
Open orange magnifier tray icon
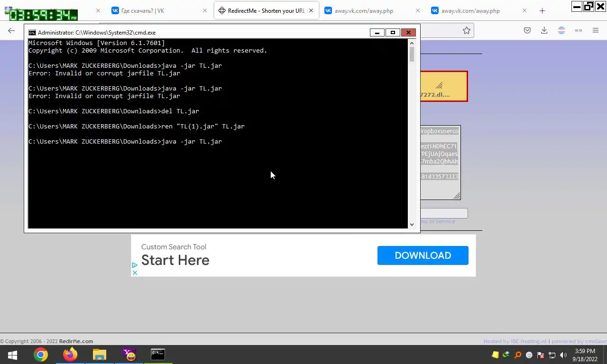pyautogui.click(x=518, y=355)
